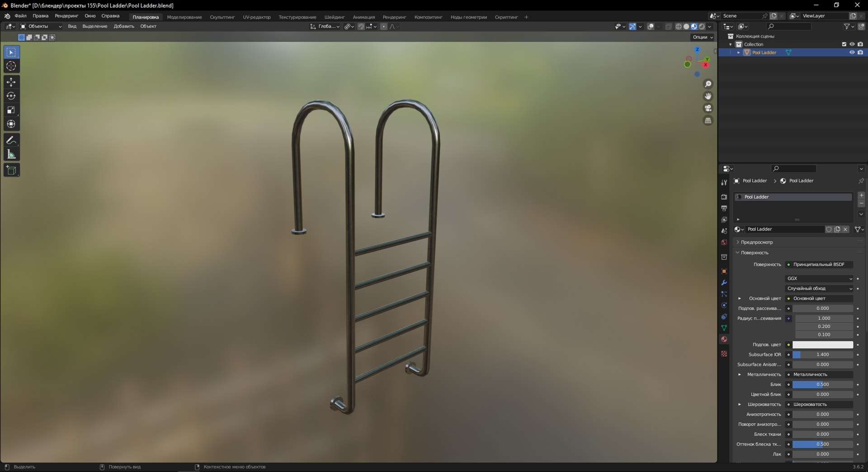
Task: Open Material properties tab icon
Action: 724,339
